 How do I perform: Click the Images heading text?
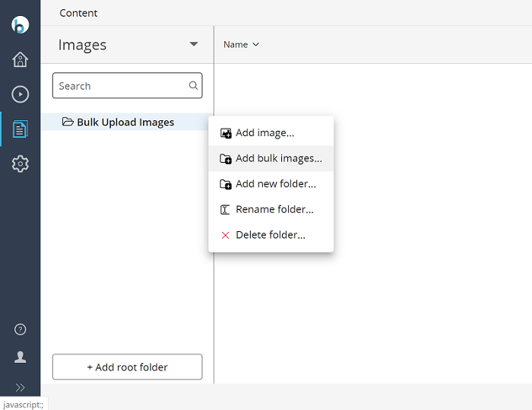tap(82, 45)
